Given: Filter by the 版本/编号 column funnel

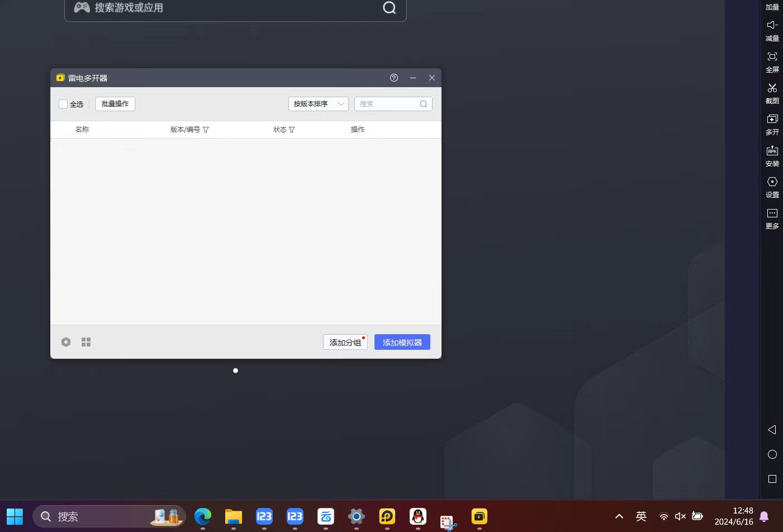Looking at the screenshot, I should (206, 130).
